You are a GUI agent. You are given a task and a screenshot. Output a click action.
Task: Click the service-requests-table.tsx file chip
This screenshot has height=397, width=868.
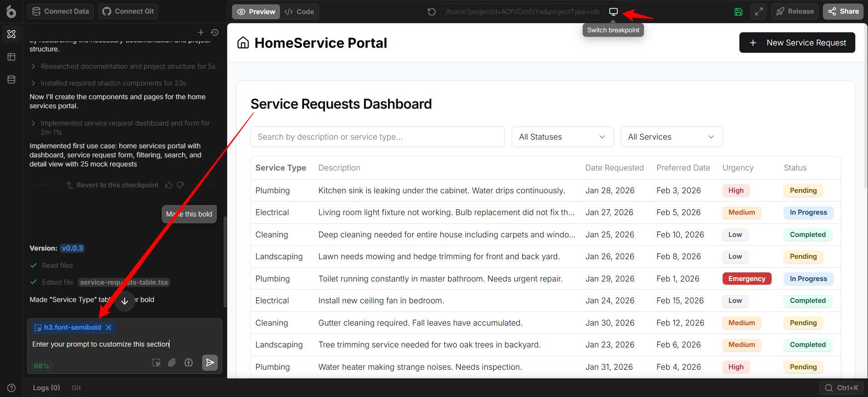(124, 282)
